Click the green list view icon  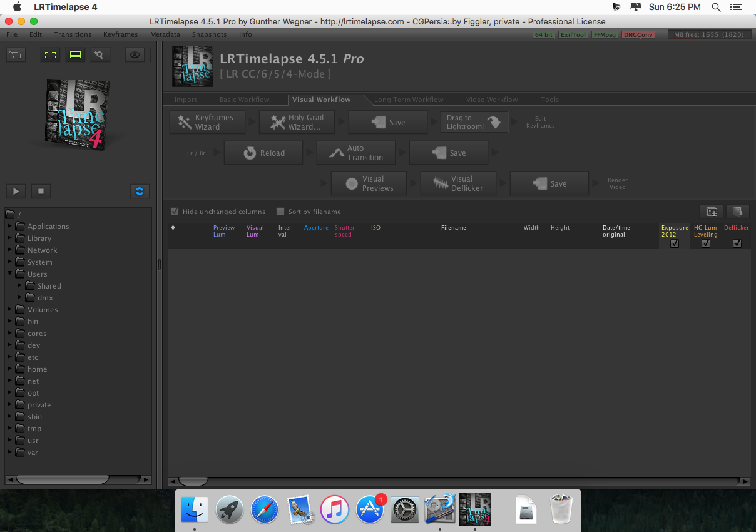(x=75, y=54)
